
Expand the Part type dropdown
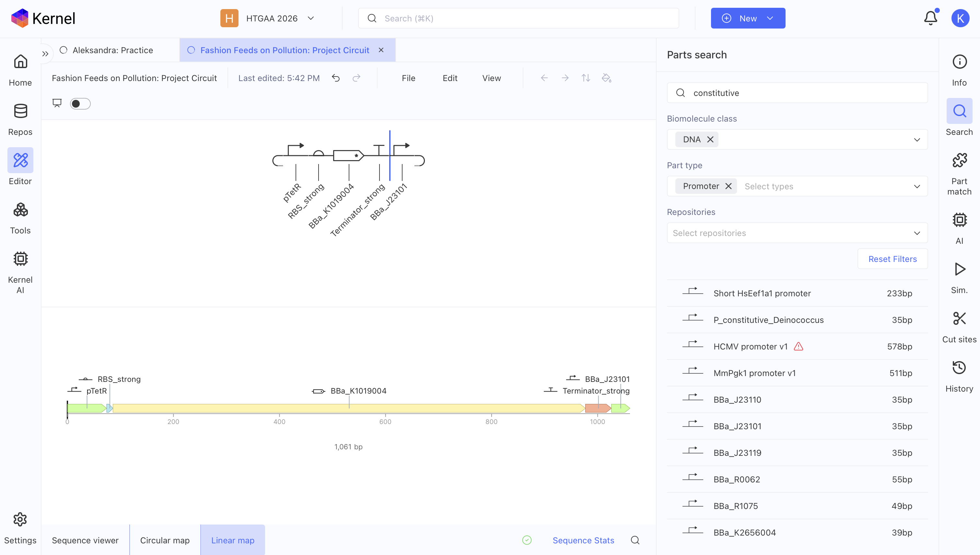point(917,186)
